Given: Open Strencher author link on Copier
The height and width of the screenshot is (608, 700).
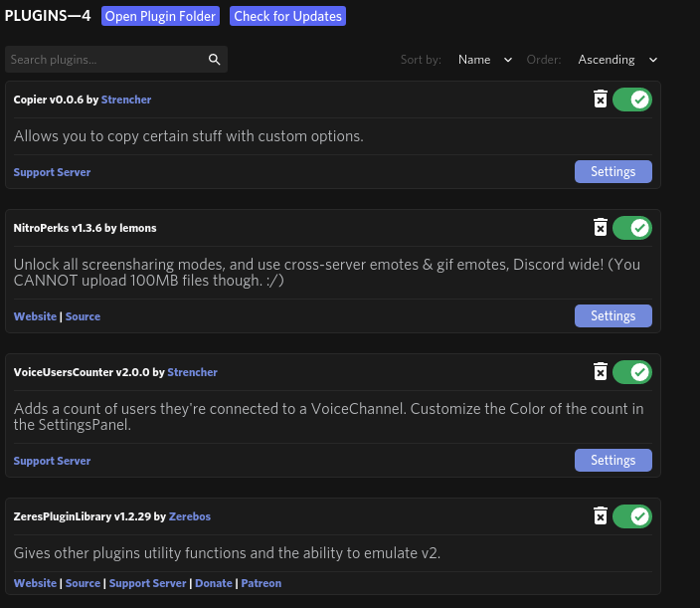Looking at the screenshot, I should (x=126, y=100).
